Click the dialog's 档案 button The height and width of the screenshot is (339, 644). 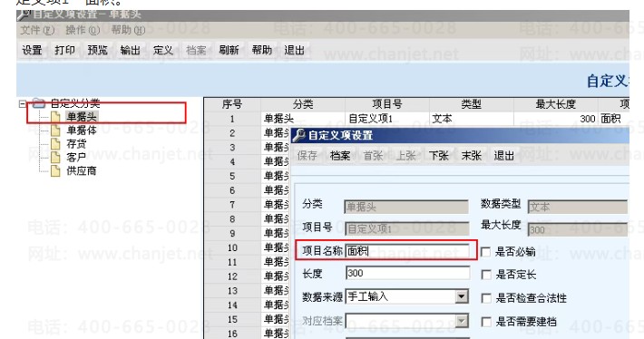pyautogui.click(x=340, y=156)
